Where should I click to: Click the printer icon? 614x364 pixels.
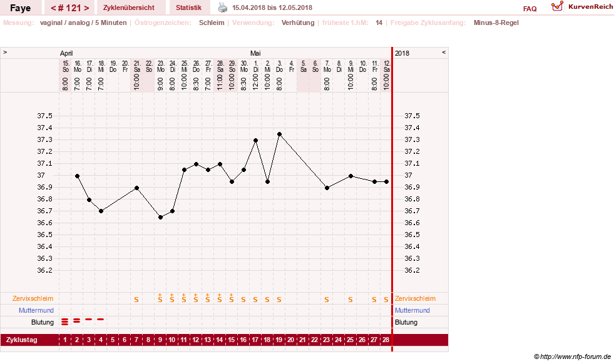222,8
